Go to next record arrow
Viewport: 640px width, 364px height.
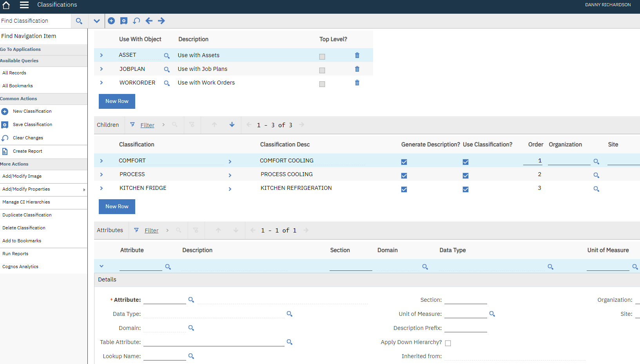161,21
